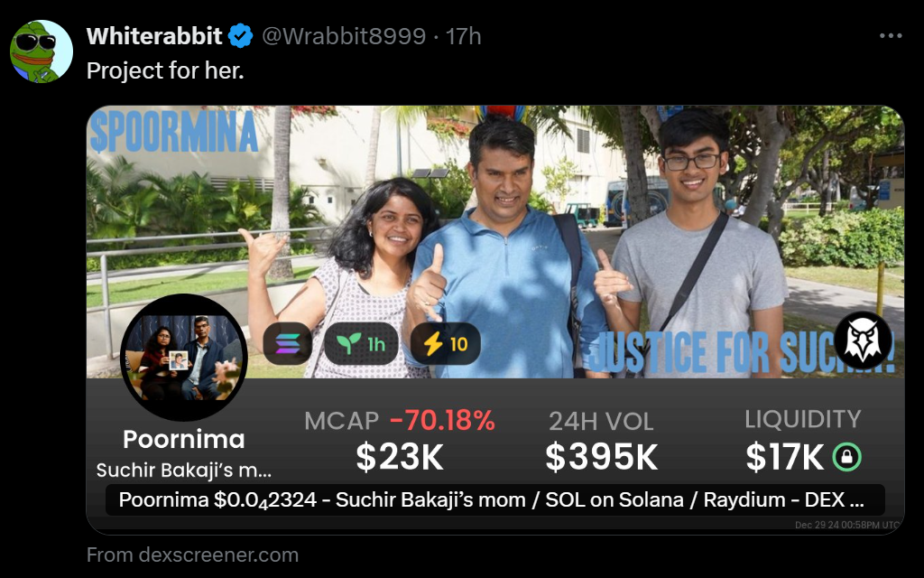Open the @Wrabbit8999 handle link
The width and height of the screenshot is (924, 578).
point(344,36)
